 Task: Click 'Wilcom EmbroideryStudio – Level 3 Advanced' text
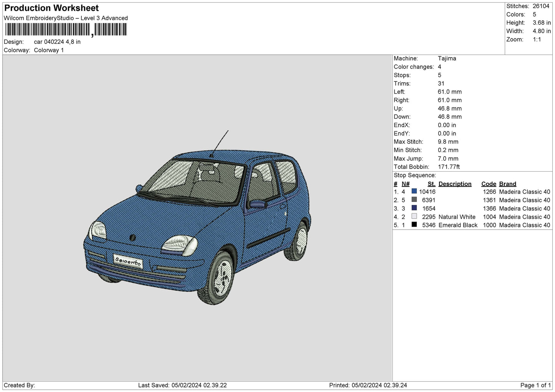tap(66, 18)
